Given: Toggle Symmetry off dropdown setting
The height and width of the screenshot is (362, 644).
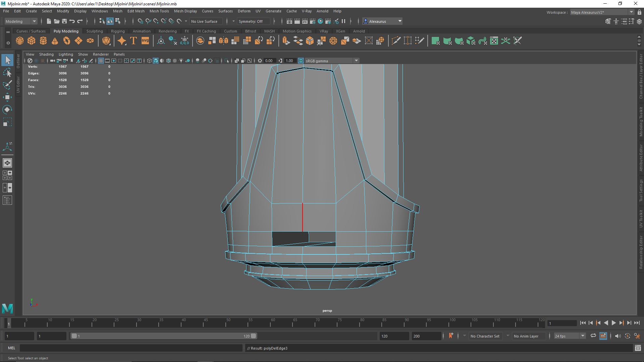Looking at the screenshot, I should click(x=254, y=21).
